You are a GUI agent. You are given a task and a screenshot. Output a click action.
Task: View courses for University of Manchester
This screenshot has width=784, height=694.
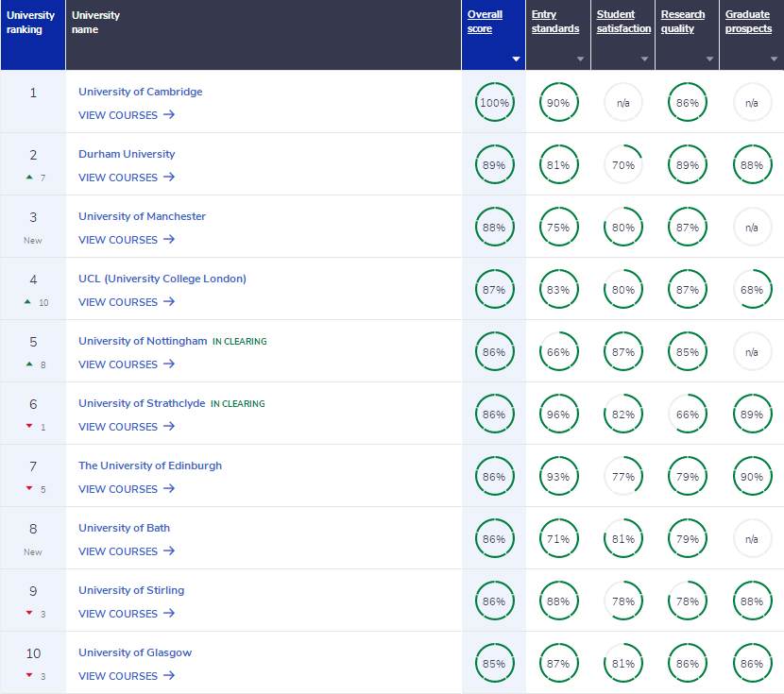(x=127, y=240)
